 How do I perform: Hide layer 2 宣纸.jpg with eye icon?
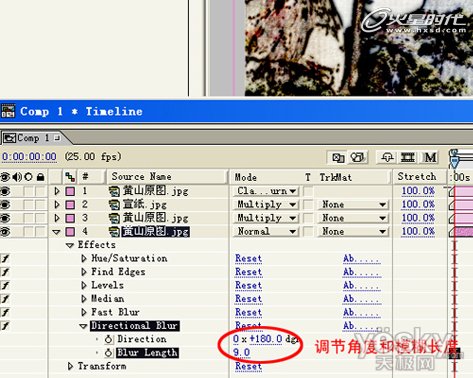(5, 205)
